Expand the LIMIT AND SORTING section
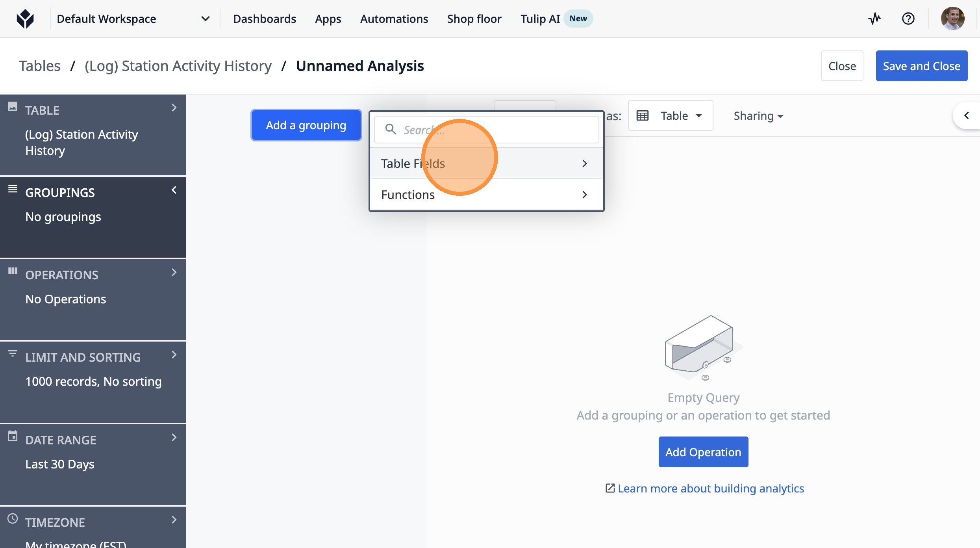This screenshot has width=980, height=548. (x=174, y=355)
